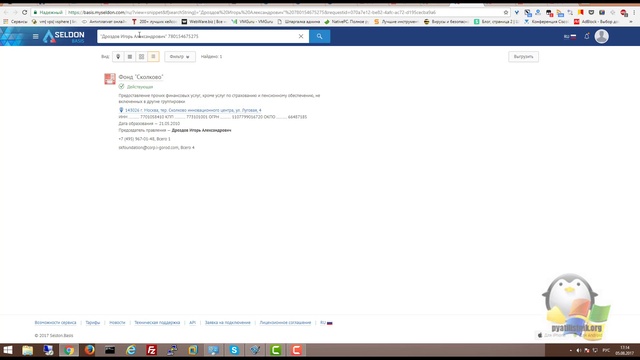640x360 pixels.
Task: Click the taskbar clock
Action: click(624, 350)
